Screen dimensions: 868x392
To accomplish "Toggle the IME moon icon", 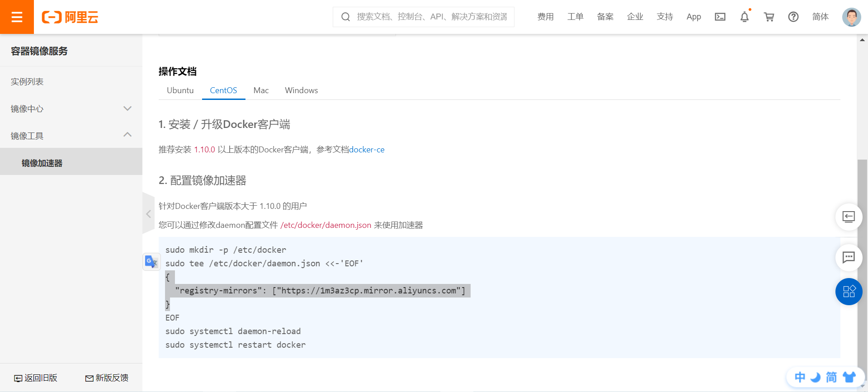I will (816, 377).
